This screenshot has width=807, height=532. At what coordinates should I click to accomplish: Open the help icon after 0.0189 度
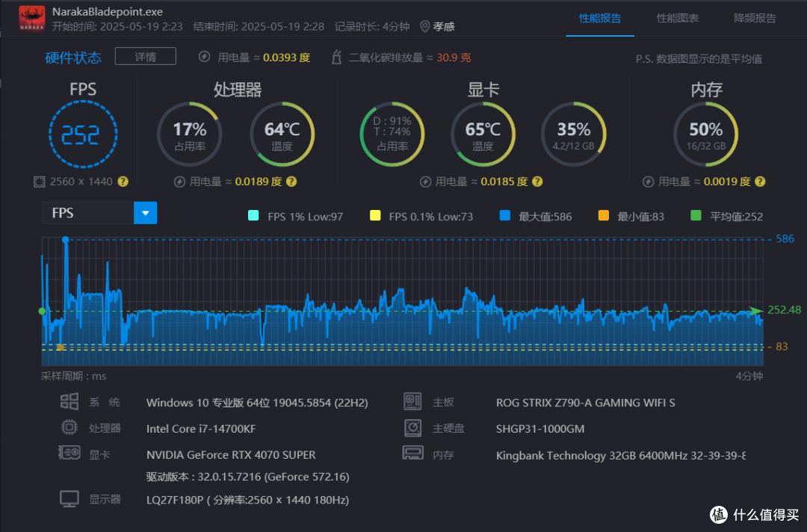(291, 182)
